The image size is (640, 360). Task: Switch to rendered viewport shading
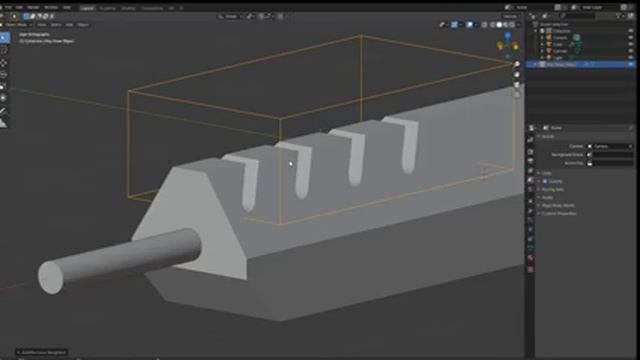[x=512, y=25]
